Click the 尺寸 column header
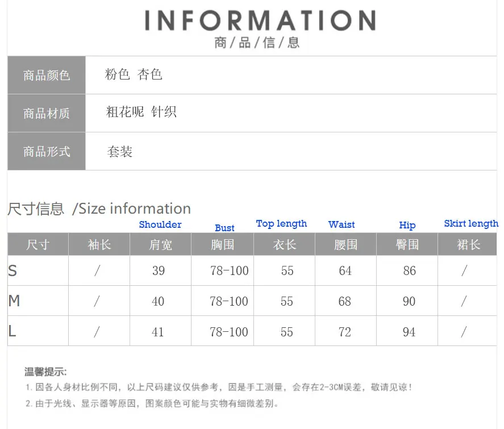Screen dimensions: 504x429 pos(38,244)
